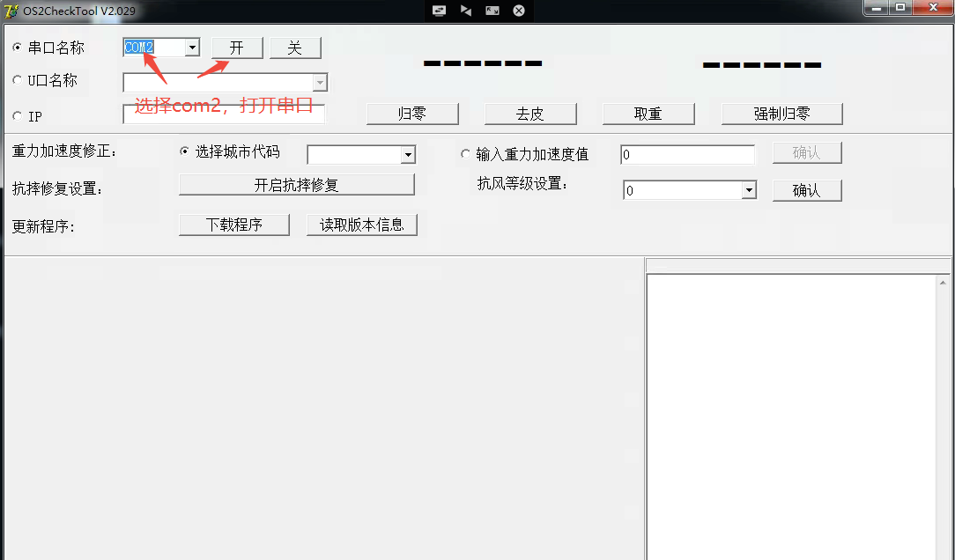The image size is (955, 560).
Task: Click the 下载程序 button
Action: point(233,225)
